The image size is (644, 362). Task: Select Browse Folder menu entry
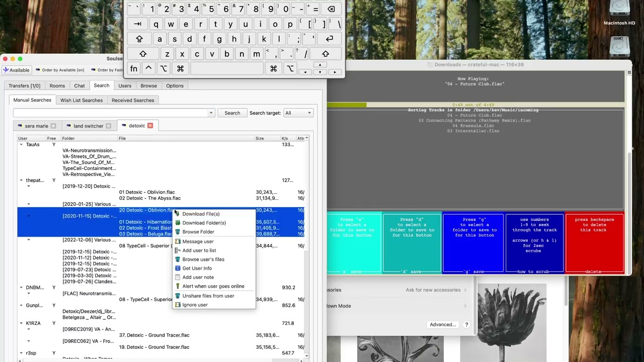point(214,232)
